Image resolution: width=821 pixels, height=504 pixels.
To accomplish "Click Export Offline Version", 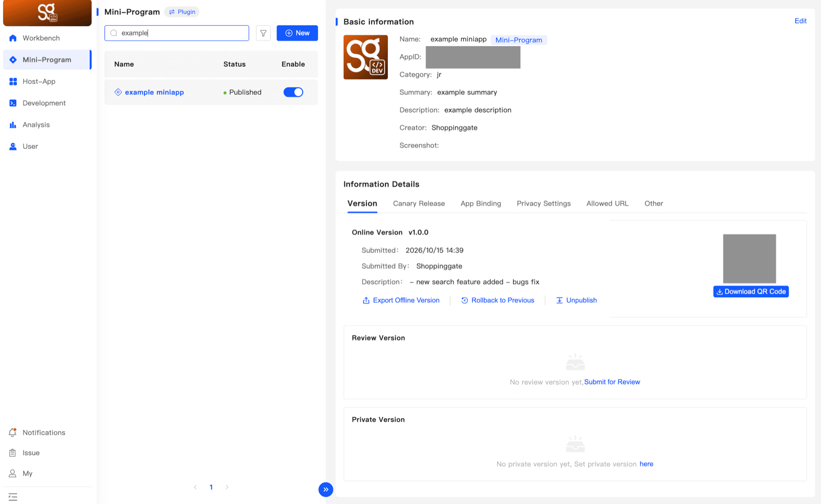I will point(401,300).
